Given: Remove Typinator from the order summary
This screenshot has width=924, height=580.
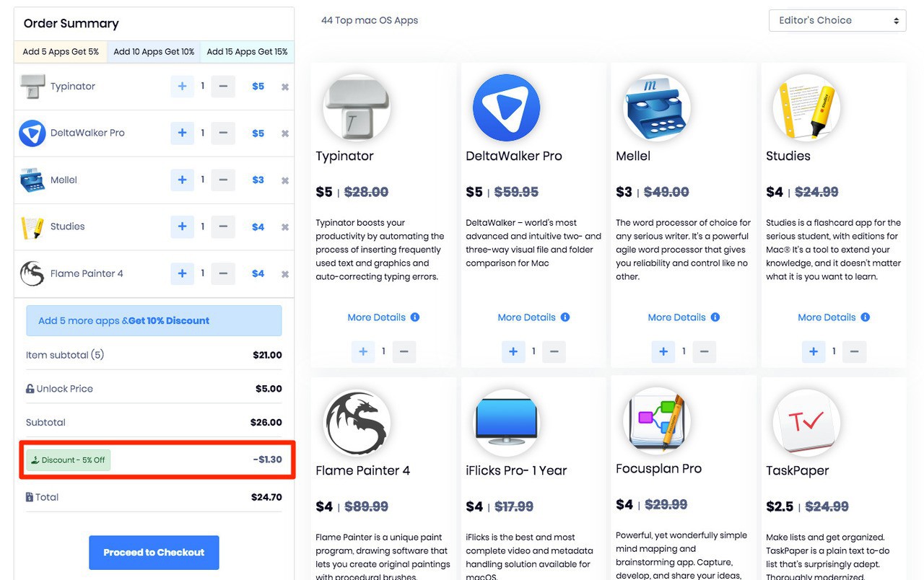Looking at the screenshot, I should [284, 87].
